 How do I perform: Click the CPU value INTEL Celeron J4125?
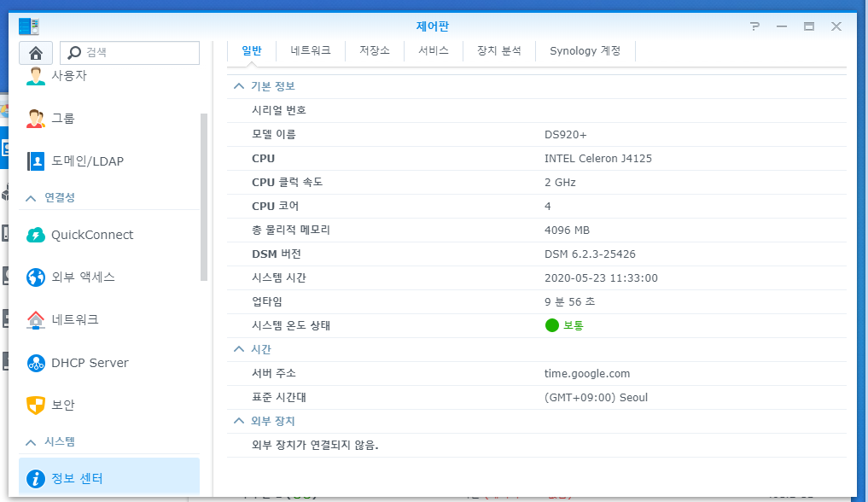[598, 158]
